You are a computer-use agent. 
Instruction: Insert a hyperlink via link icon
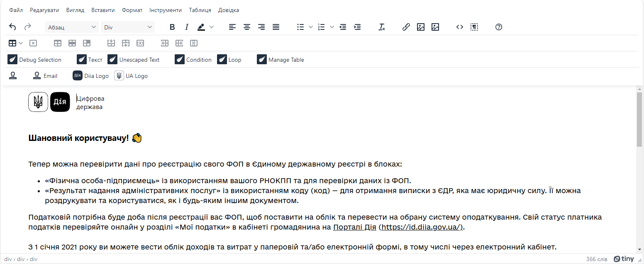pos(406,27)
